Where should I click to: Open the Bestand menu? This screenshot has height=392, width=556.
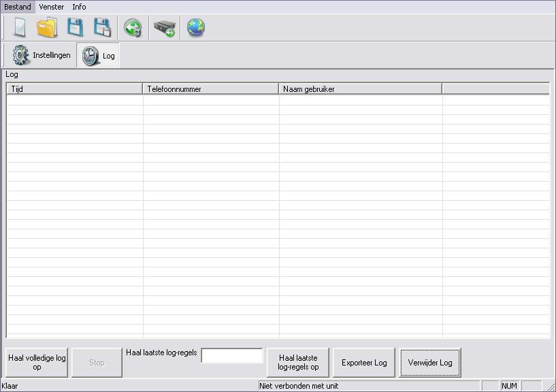[x=18, y=7]
